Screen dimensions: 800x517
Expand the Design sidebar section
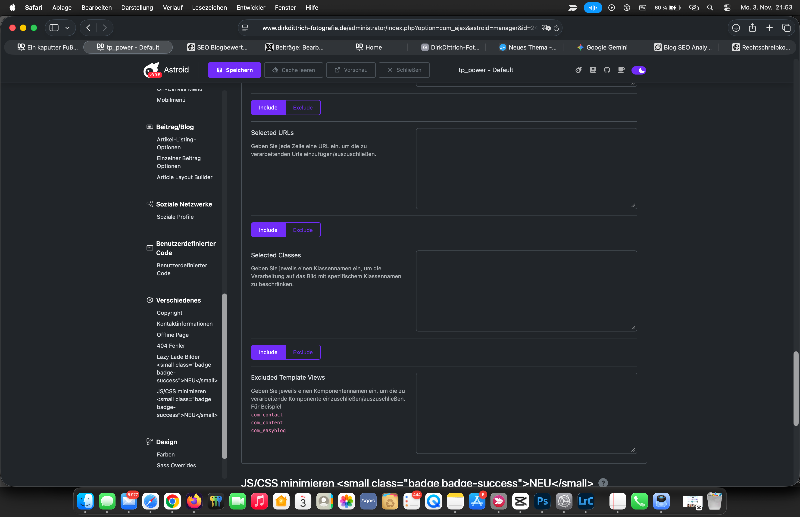tap(166, 441)
